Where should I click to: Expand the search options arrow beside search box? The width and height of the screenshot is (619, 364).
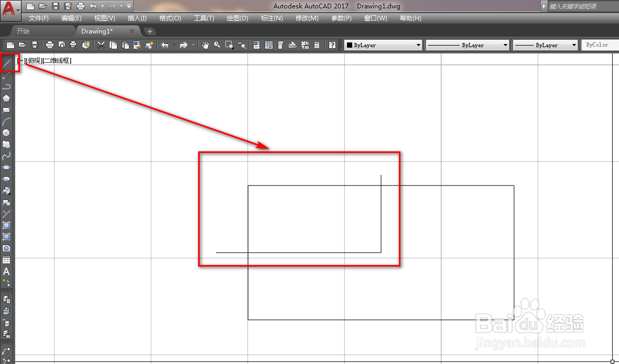tap(544, 6)
